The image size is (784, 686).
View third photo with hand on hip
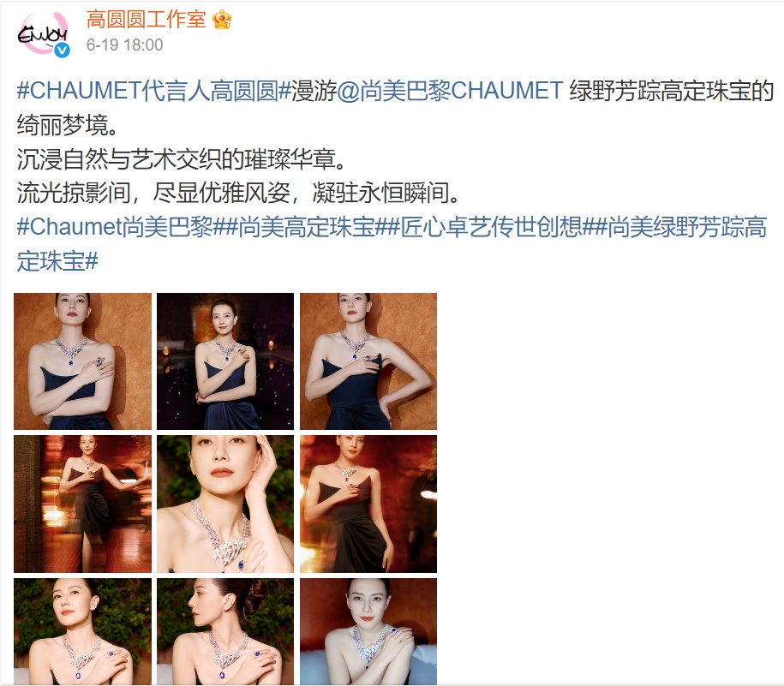(368, 361)
